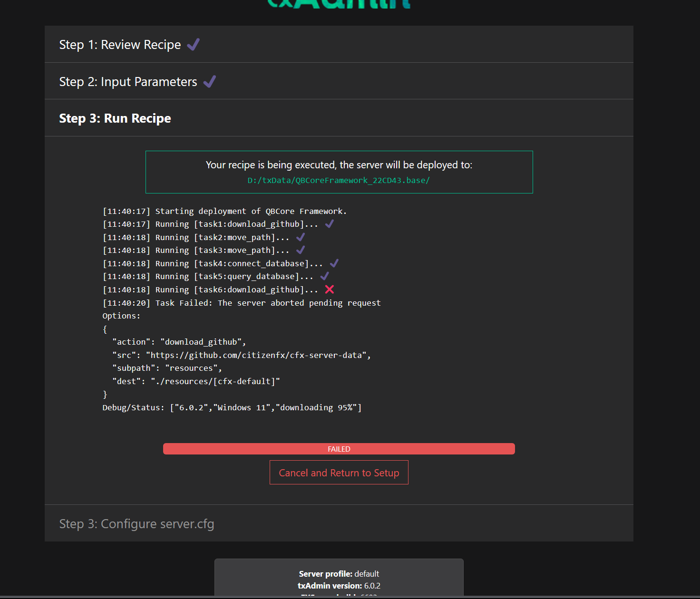Expand the Step 3: Configure server.cfg section
The height and width of the screenshot is (599, 700).
[x=136, y=523]
